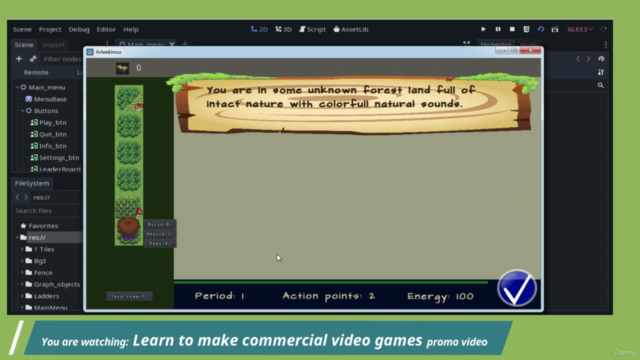Click the resource icon beside 0 counter

click(x=122, y=68)
